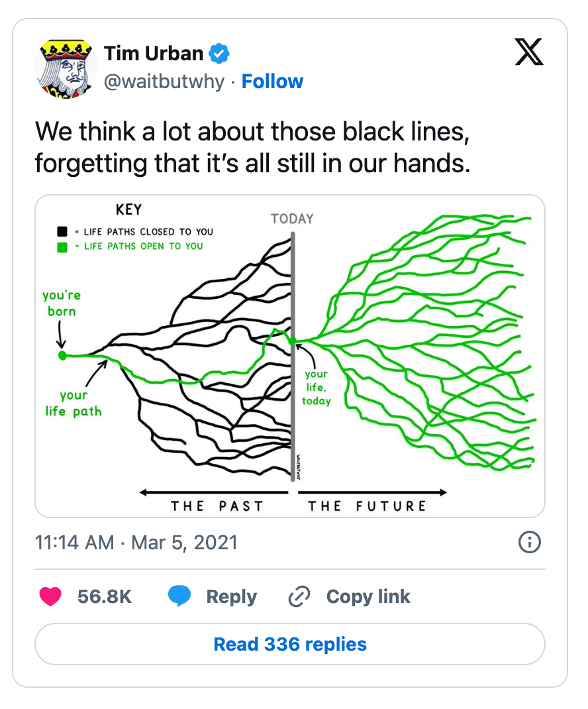Click the 'THE FUTURE' label in the image
Viewport: 588px width, 709px height.
(x=367, y=506)
